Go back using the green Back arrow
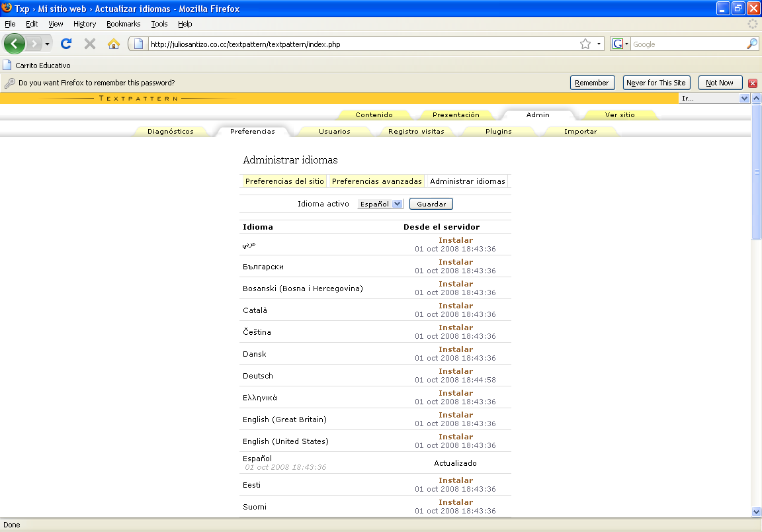The image size is (762, 532). tap(14, 44)
